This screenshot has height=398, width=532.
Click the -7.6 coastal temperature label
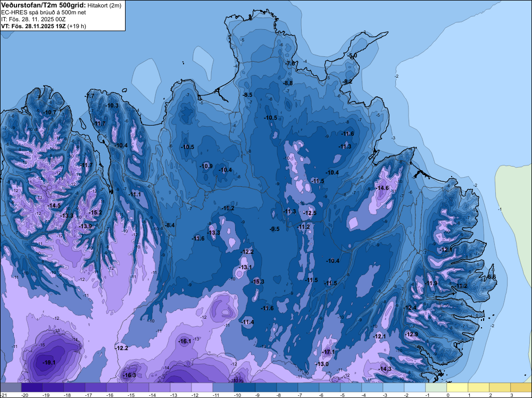click(x=290, y=63)
